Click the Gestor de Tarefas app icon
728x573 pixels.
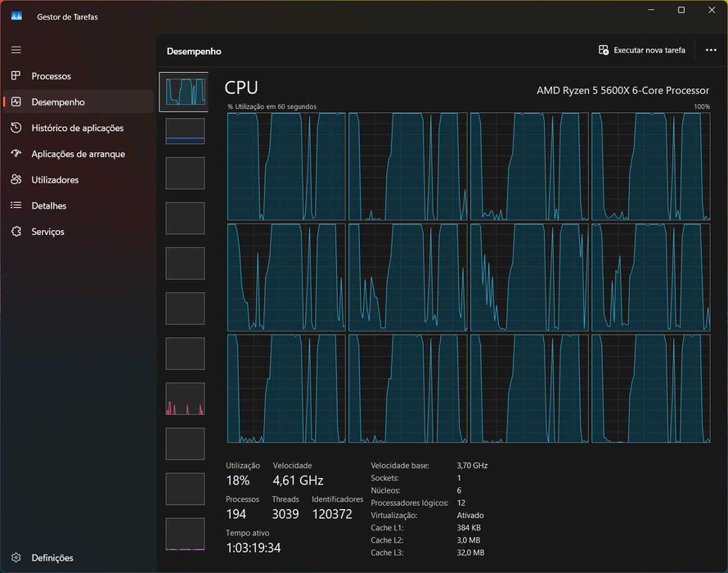(x=16, y=16)
